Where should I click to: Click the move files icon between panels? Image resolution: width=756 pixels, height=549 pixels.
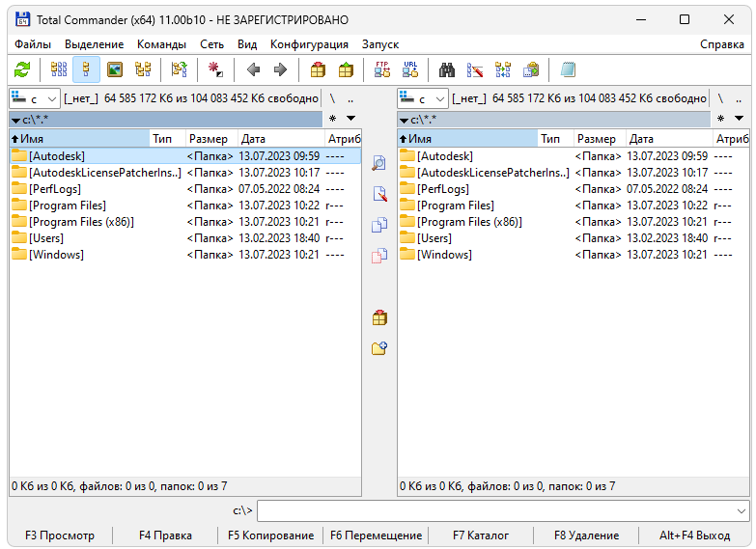pyautogui.click(x=379, y=256)
